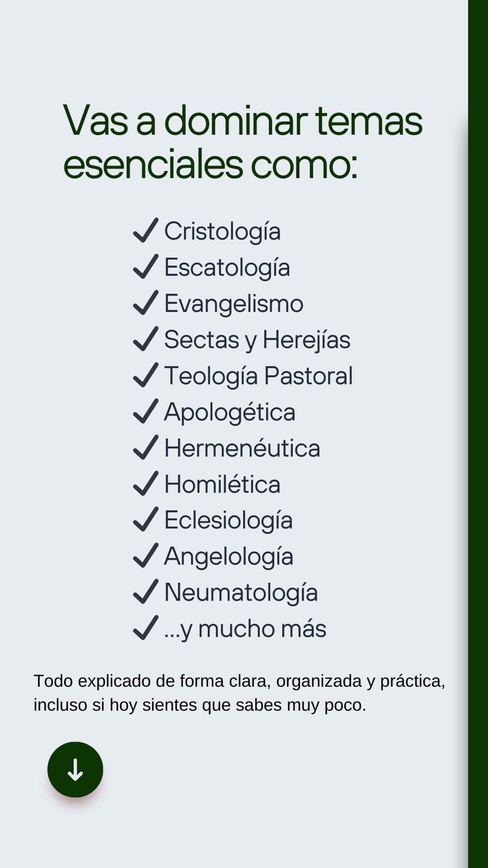
Task: Click the checkmark next to Neumatología
Action: click(145, 592)
